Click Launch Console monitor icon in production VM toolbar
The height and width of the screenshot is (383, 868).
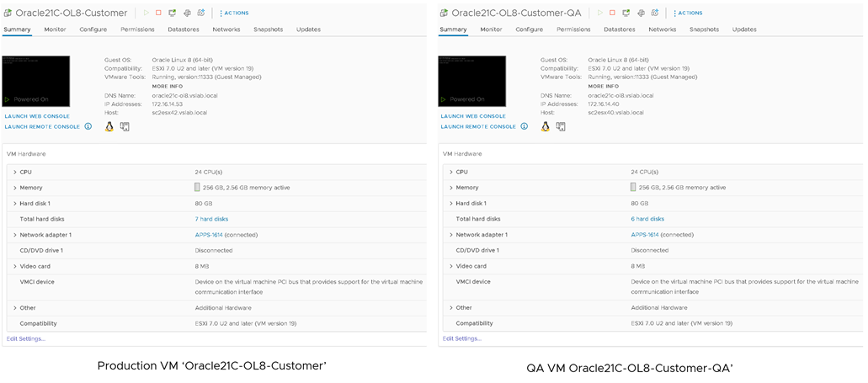173,12
